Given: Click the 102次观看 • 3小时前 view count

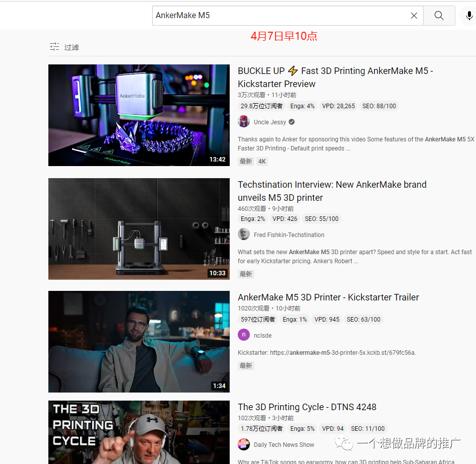Looking at the screenshot, I should pos(265,418).
